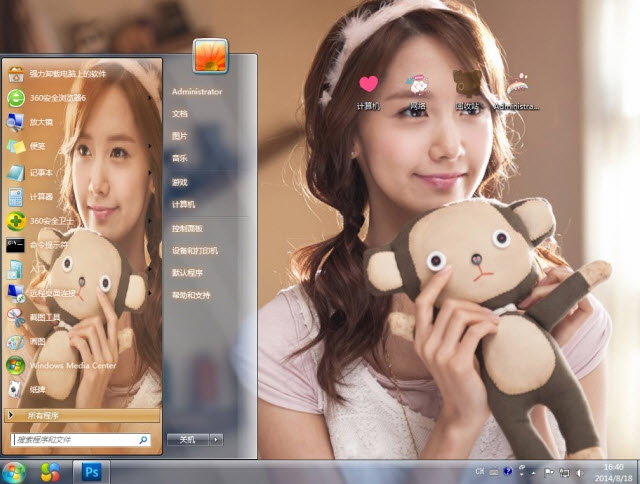Launch 360安全浏览器6 from Start menu
This screenshot has height=484, width=640.
(x=82, y=98)
